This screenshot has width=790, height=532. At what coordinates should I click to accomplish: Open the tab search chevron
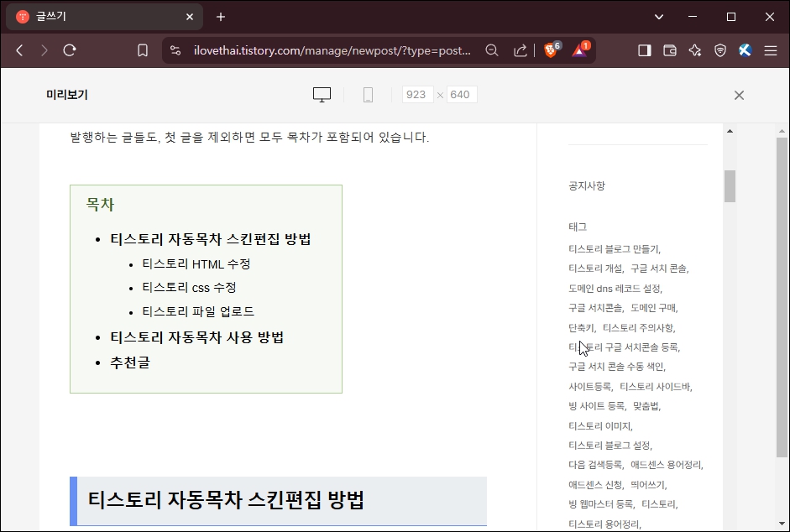click(x=658, y=17)
